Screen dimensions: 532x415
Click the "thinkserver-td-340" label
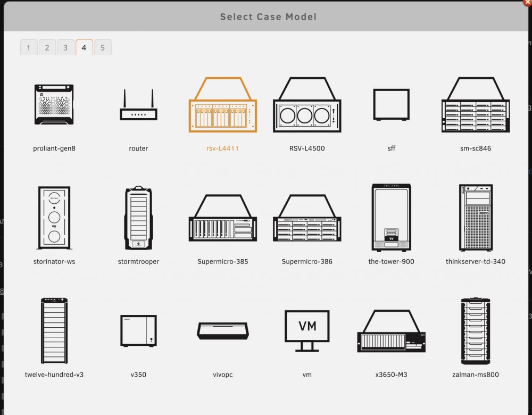click(475, 261)
